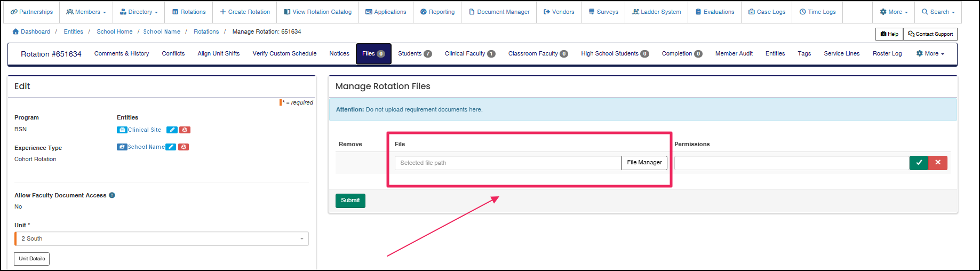The height and width of the screenshot is (271, 980).
Task: Open Rotations breadcrumb link
Action: click(206, 31)
